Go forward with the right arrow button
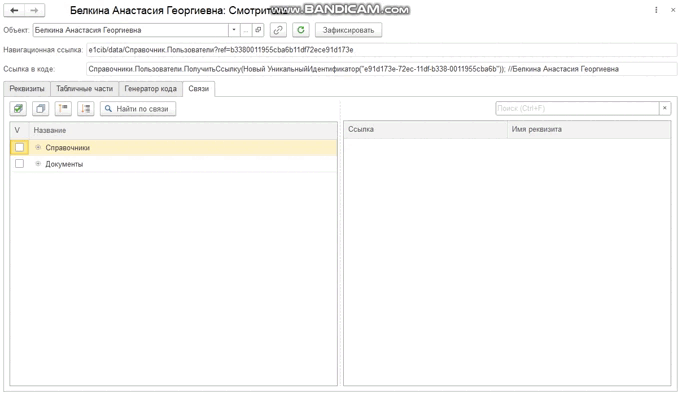 click(x=34, y=10)
